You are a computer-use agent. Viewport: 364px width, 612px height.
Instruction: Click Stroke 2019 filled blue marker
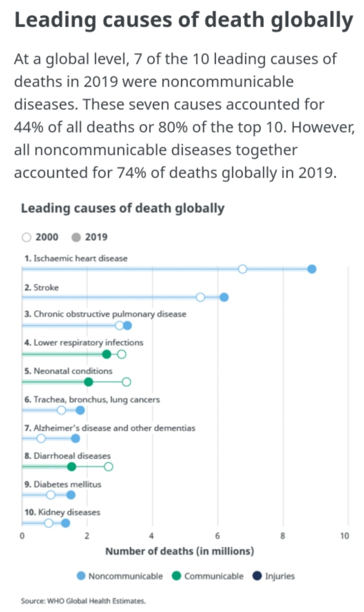(x=224, y=297)
